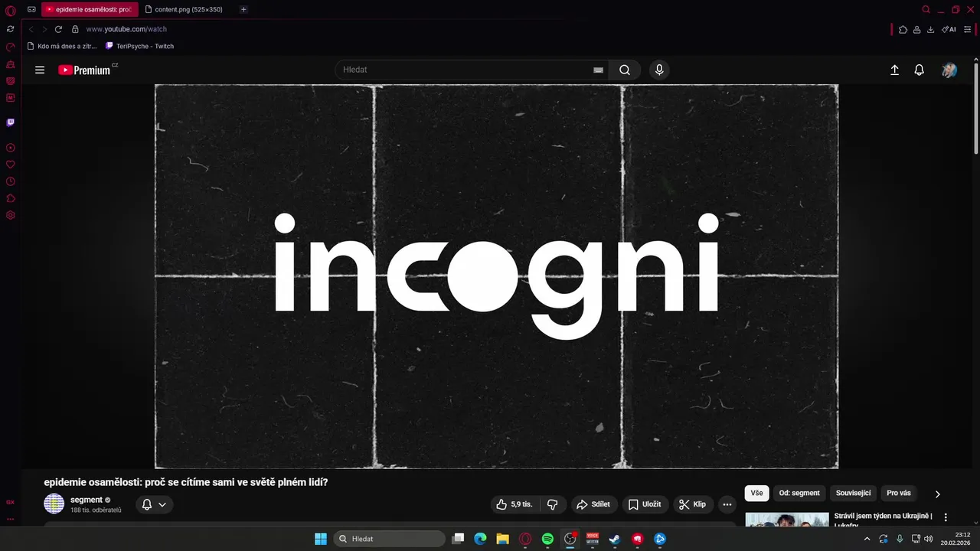The height and width of the screenshot is (551, 980).
Task: Open TeriPsyche - Twitch bookmark
Action: (x=139, y=46)
